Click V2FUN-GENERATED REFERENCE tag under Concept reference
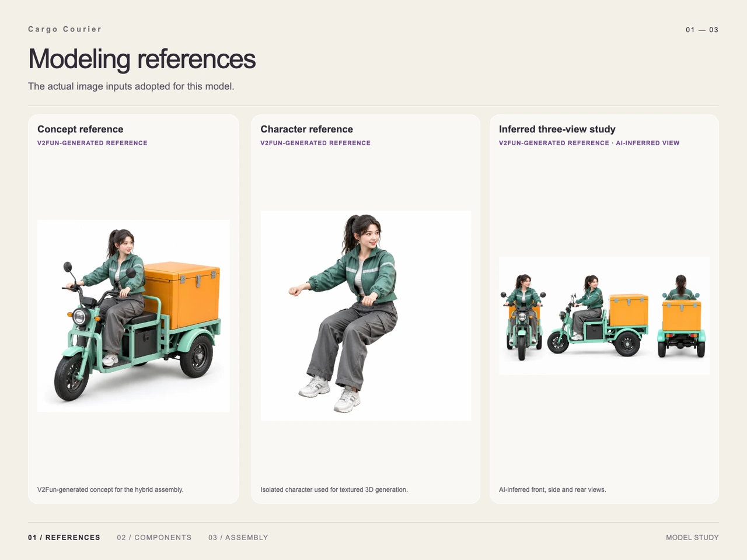This screenshot has height=560, width=747. (x=92, y=143)
